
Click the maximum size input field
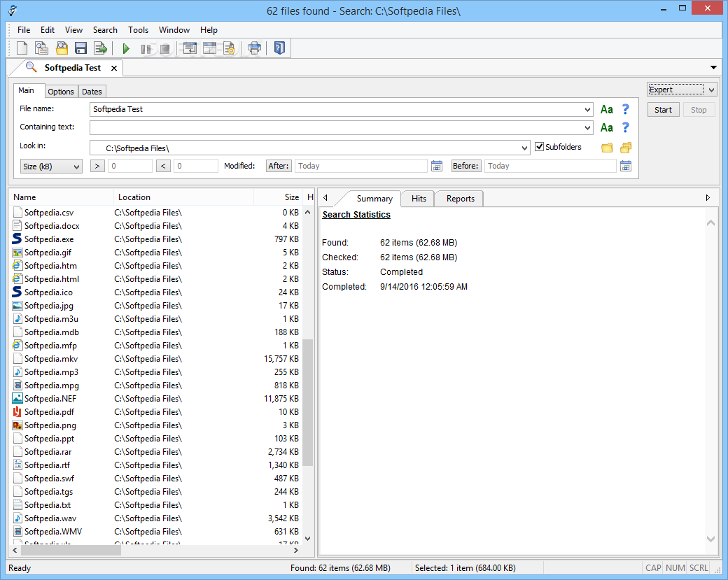[195, 166]
